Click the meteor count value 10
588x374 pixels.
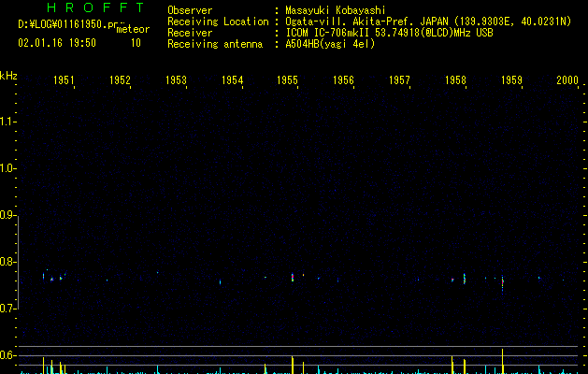[136, 43]
